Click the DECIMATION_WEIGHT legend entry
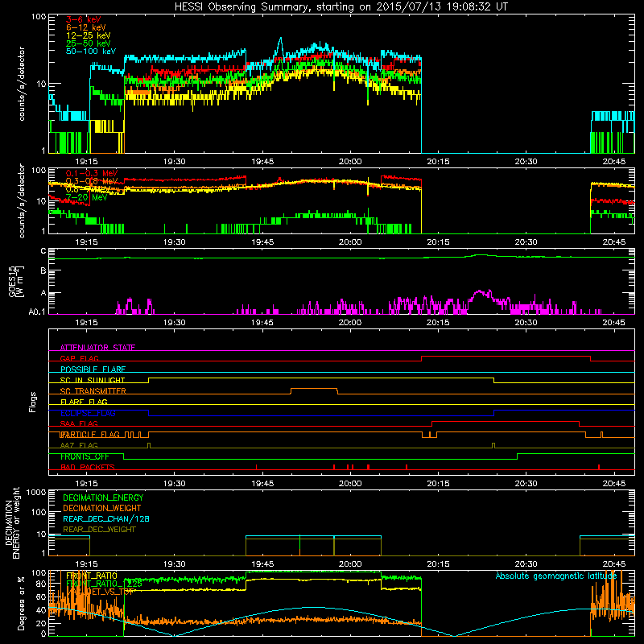Screen dimensions: 644x644 pos(102,508)
